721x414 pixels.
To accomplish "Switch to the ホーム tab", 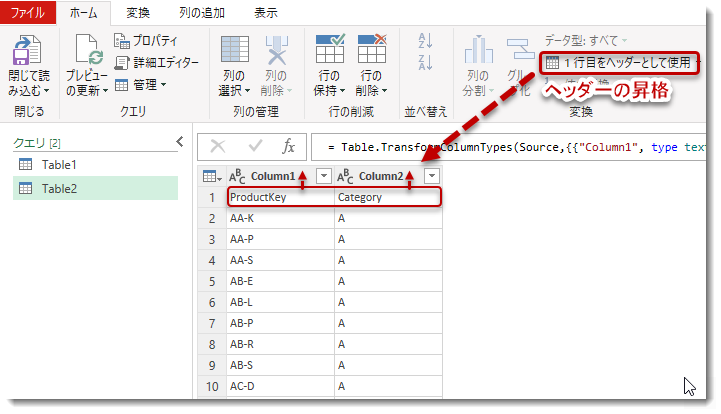I will pyautogui.click(x=83, y=13).
